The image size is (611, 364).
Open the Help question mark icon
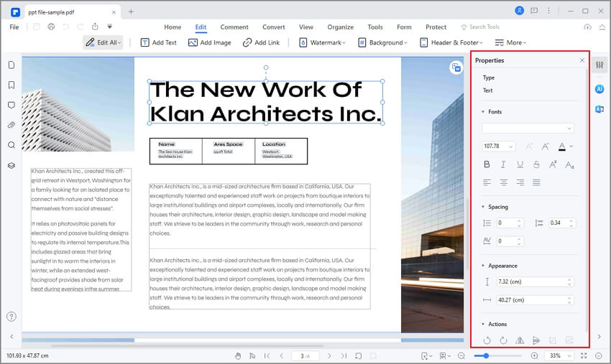click(x=12, y=317)
